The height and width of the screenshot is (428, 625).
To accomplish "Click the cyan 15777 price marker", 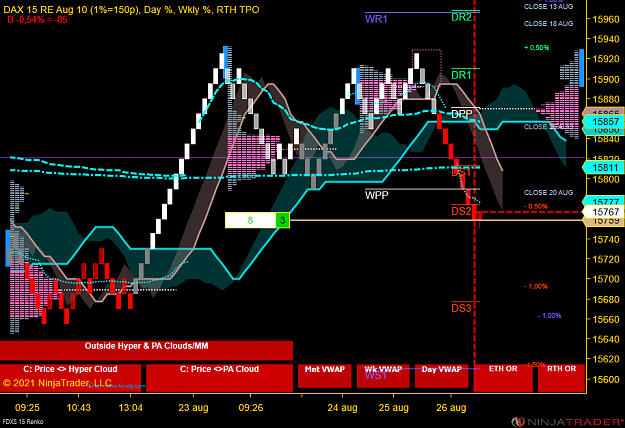I will tap(603, 201).
